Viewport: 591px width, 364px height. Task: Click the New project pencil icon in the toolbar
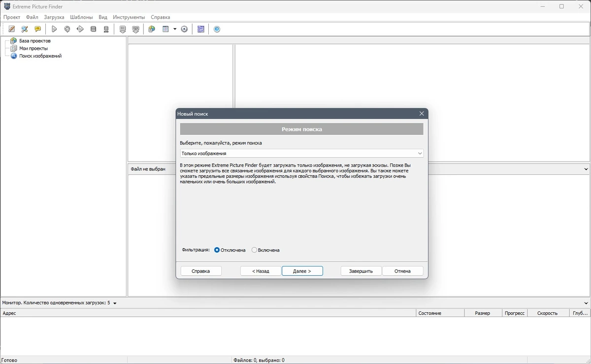coord(12,29)
